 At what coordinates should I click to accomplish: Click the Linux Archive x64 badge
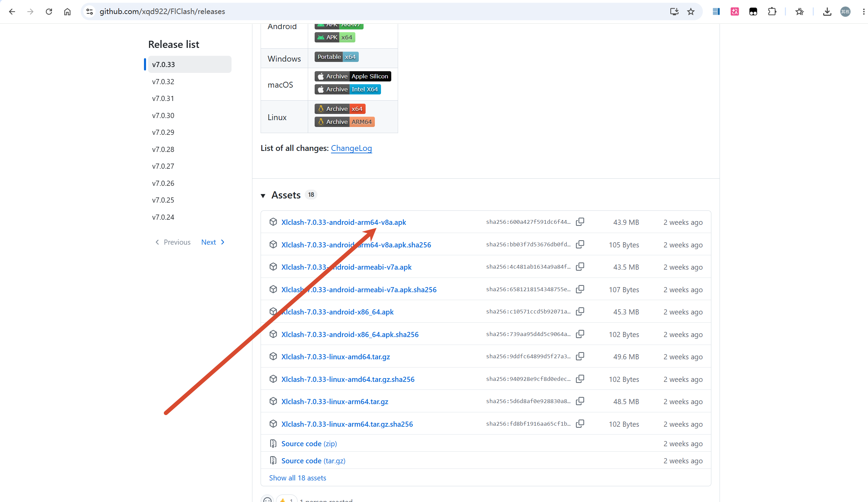pos(340,109)
